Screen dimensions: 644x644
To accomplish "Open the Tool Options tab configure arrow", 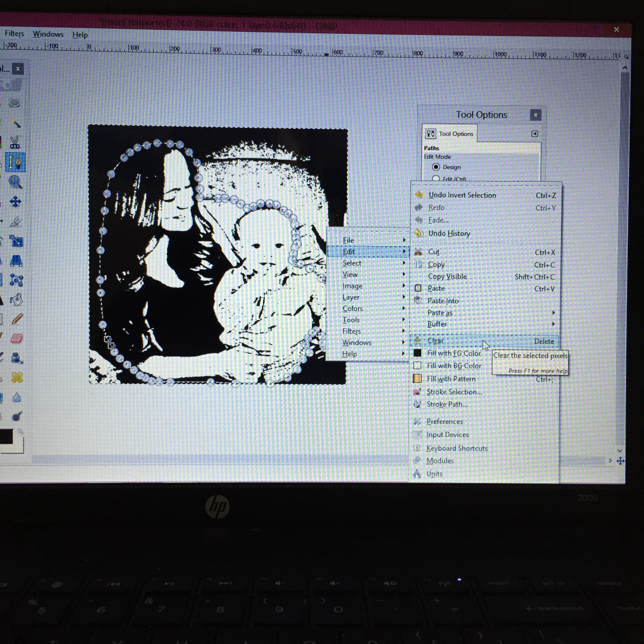I will click(x=535, y=134).
